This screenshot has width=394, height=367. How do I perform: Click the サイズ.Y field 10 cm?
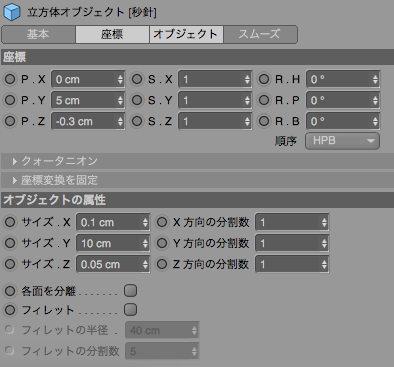[113, 243]
